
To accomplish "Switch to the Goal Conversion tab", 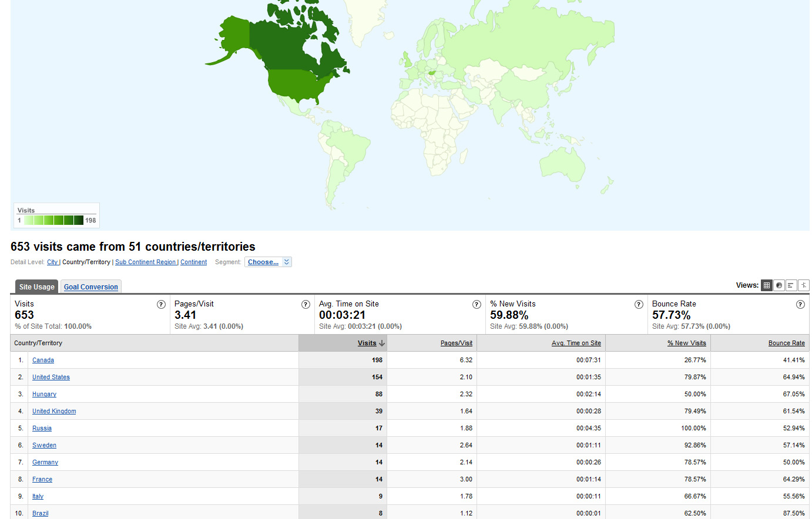I will (x=91, y=287).
